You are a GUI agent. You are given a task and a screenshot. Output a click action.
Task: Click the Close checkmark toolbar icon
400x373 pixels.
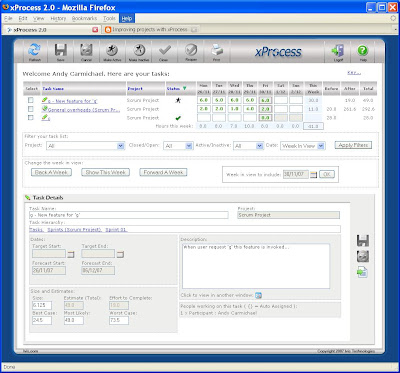point(165,51)
